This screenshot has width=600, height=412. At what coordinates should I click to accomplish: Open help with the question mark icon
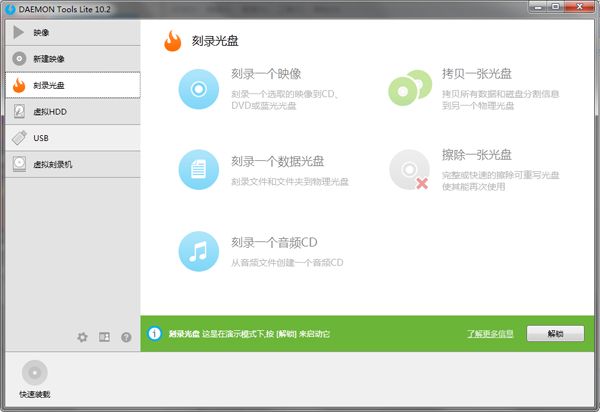pos(126,337)
